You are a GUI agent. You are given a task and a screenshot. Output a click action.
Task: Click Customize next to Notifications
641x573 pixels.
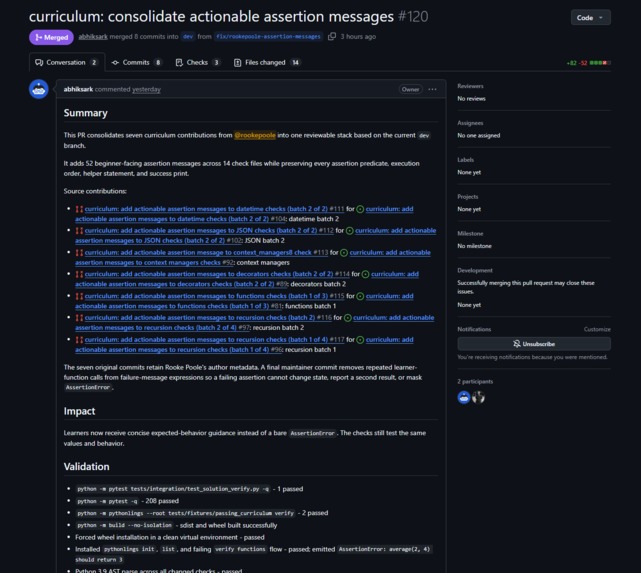(597, 329)
